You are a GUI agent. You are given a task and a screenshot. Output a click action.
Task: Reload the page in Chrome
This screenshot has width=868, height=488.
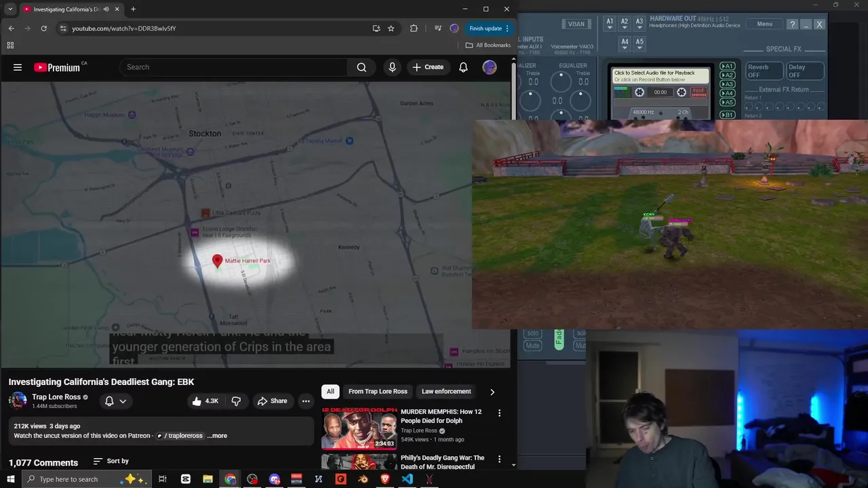[x=43, y=28]
